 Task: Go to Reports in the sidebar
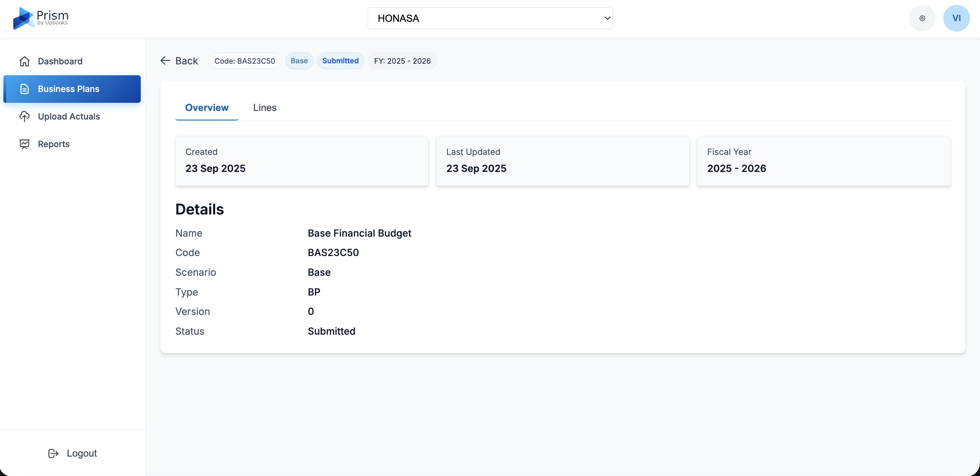pyautogui.click(x=53, y=144)
